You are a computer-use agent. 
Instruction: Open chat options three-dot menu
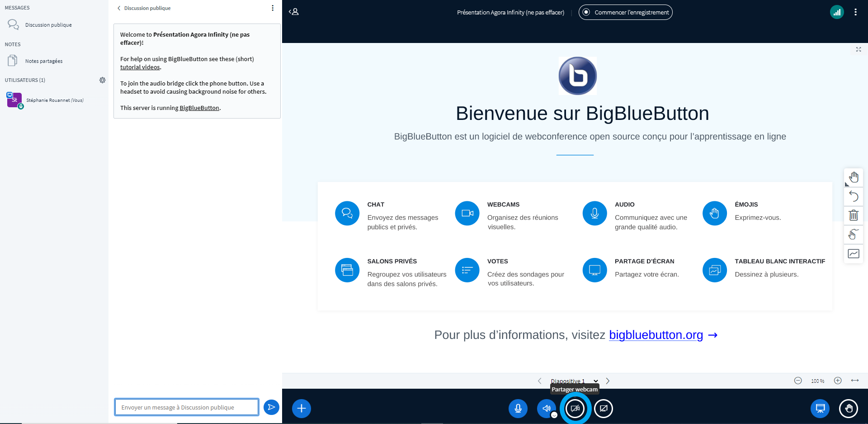pyautogui.click(x=273, y=8)
